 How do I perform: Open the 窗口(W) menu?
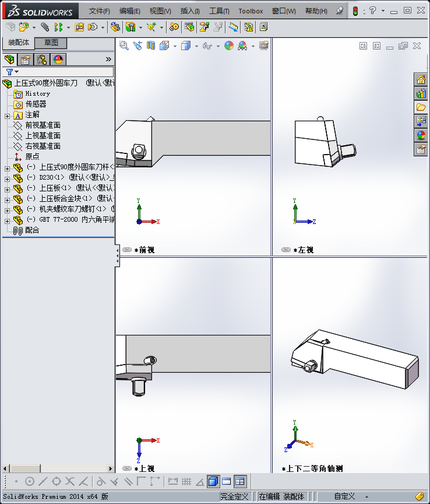(x=284, y=11)
